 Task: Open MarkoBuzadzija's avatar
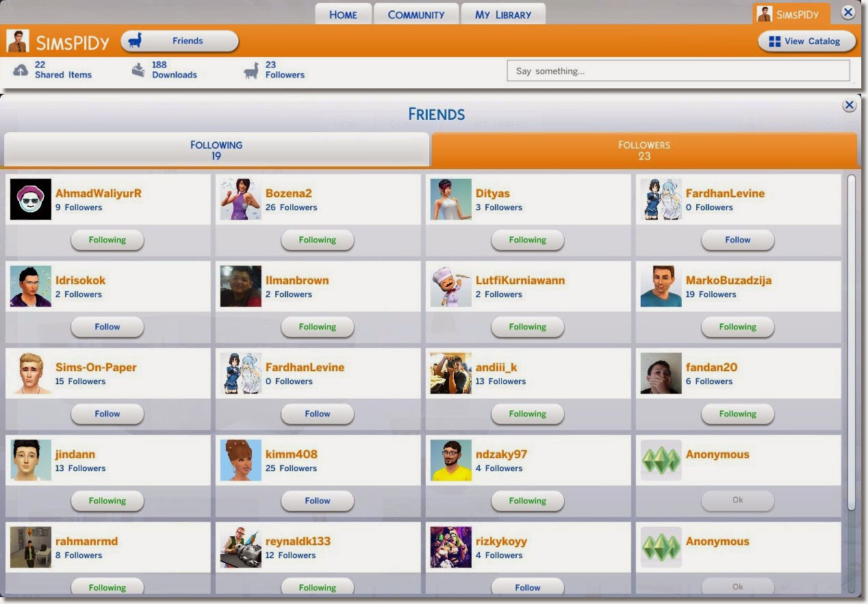[661, 286]
